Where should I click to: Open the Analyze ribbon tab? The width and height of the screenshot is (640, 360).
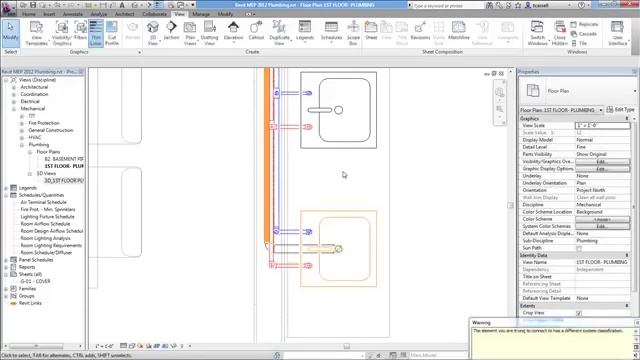tap(98, 14)
